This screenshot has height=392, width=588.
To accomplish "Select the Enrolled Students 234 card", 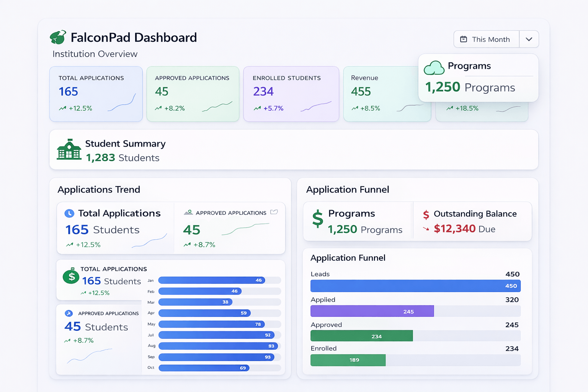I will pos(291,94).
